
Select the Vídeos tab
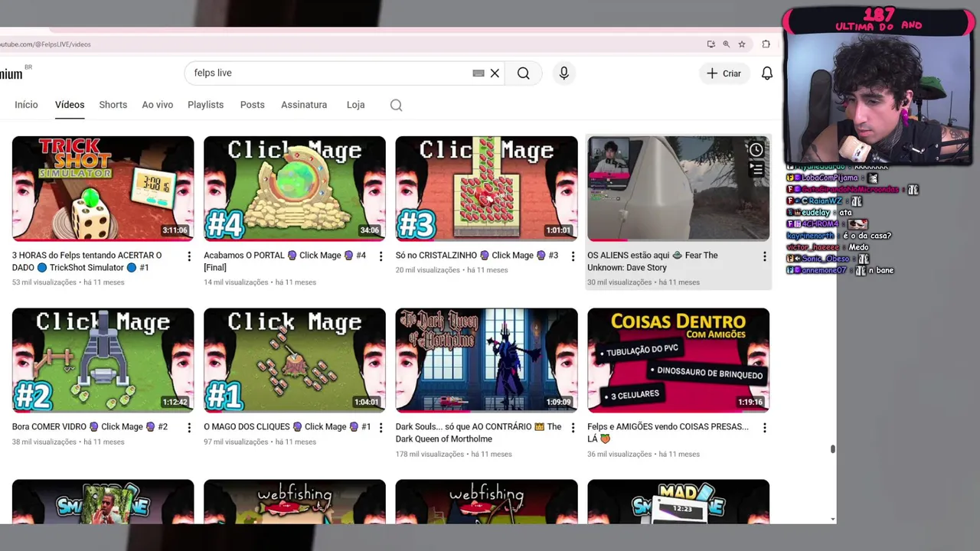point(70,105)
